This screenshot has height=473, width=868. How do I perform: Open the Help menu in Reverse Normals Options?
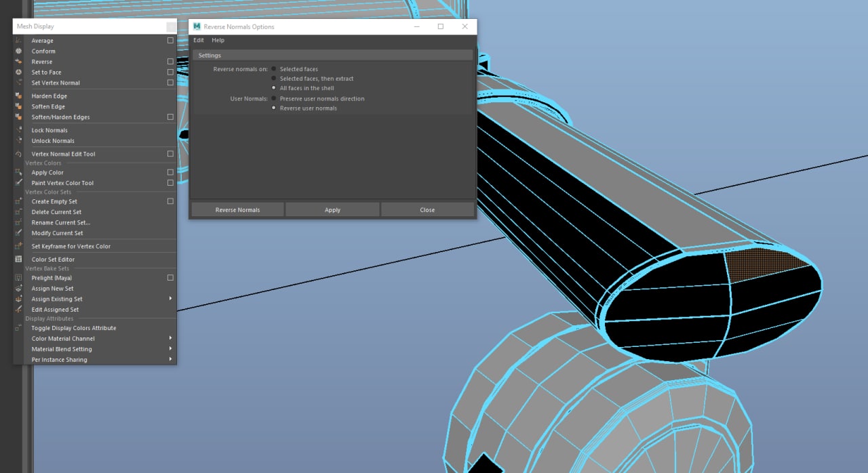click(x=218, y=41)
